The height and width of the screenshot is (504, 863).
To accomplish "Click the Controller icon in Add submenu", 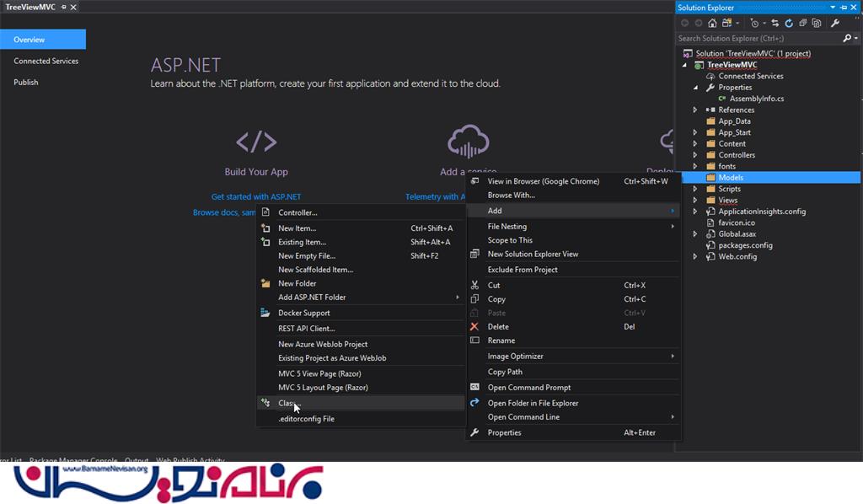I will tap(265, 212).
